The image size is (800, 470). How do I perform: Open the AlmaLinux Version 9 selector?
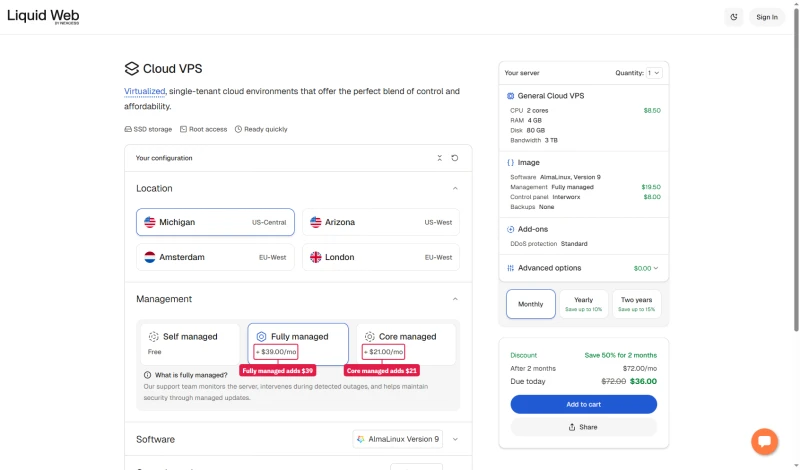click(397, 439)
